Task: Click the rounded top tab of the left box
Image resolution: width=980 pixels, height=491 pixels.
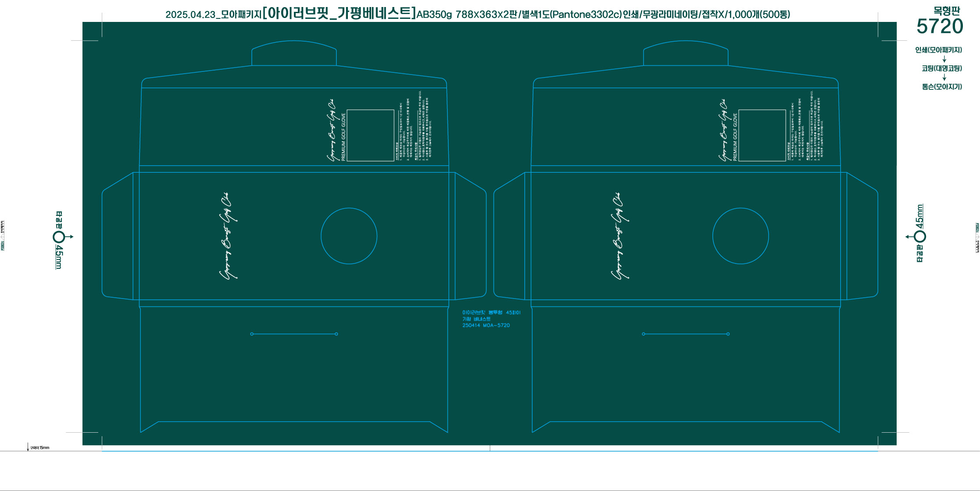Action: coord(293,53)
